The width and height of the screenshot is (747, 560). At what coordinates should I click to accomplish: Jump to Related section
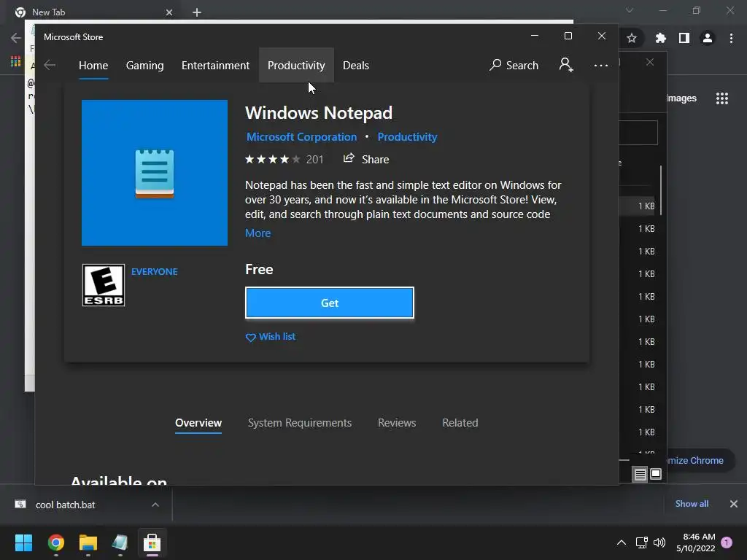(x=460, y=423)
